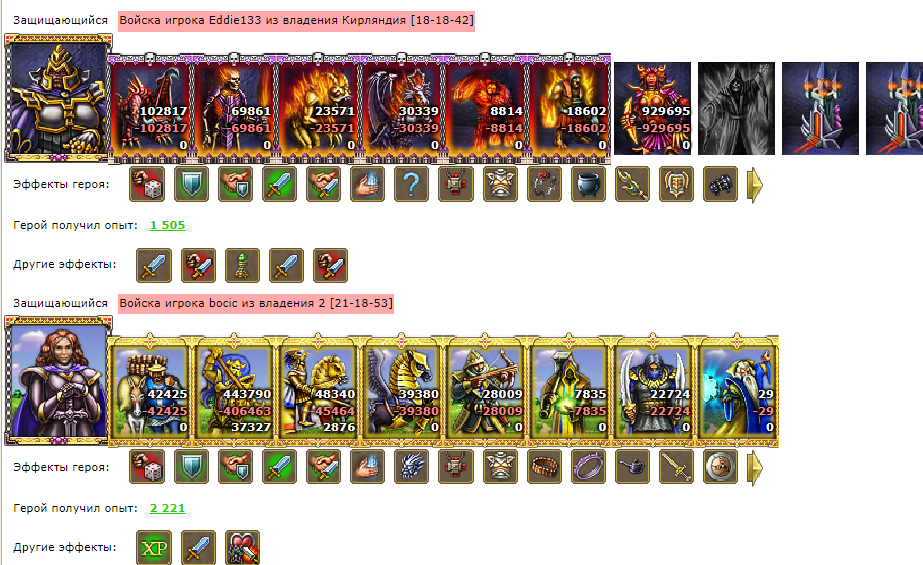Click bocic's female hero portrait
The image size is (923, 565).
tap(58, 380)
